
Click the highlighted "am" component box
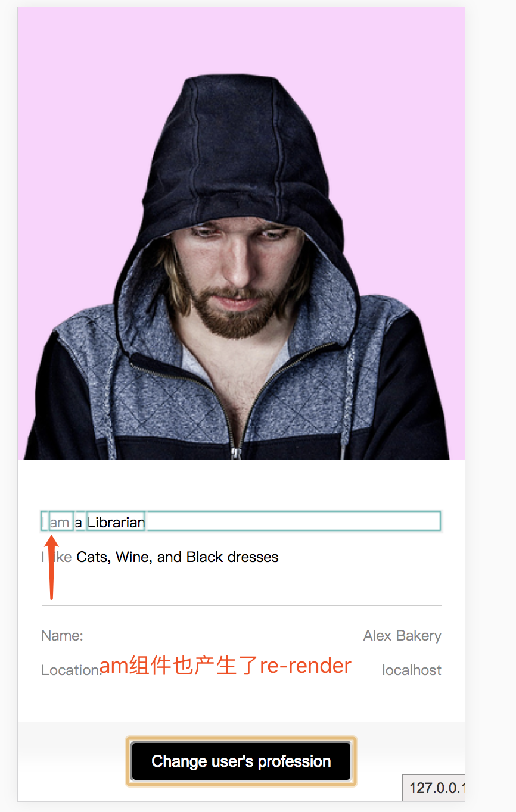click(x=61, y=521)
